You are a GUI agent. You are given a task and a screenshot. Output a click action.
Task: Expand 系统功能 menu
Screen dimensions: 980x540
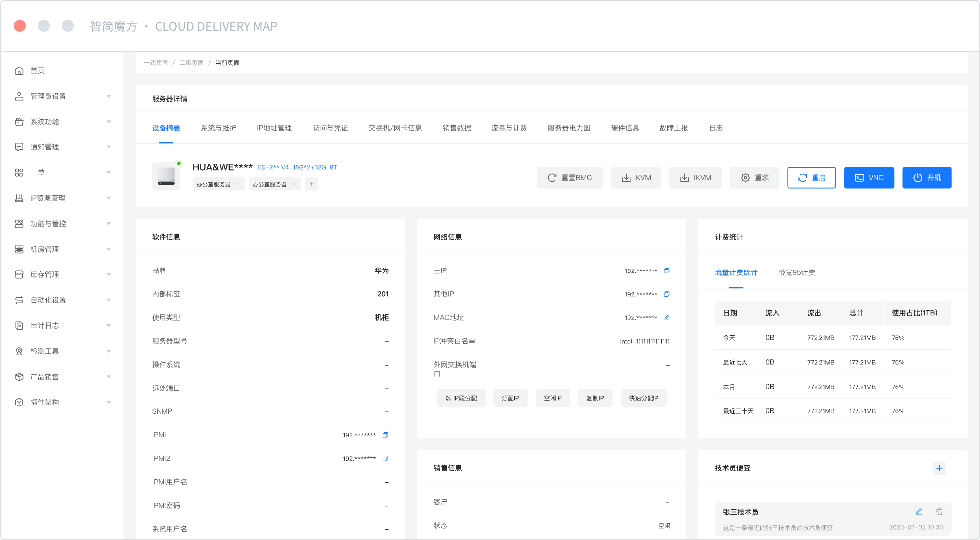62,122
